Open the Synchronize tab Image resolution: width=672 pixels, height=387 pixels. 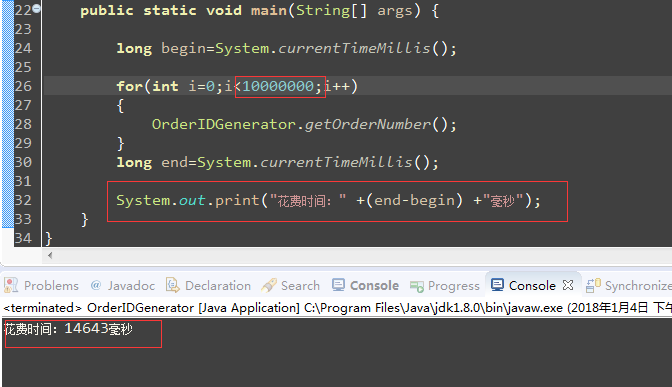[628, 285]
